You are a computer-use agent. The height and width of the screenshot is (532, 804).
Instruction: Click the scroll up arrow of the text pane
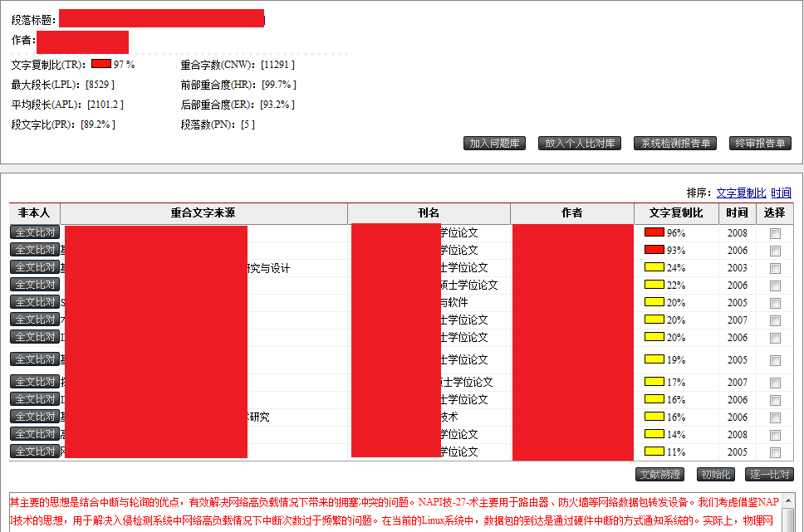pos(788,500)
